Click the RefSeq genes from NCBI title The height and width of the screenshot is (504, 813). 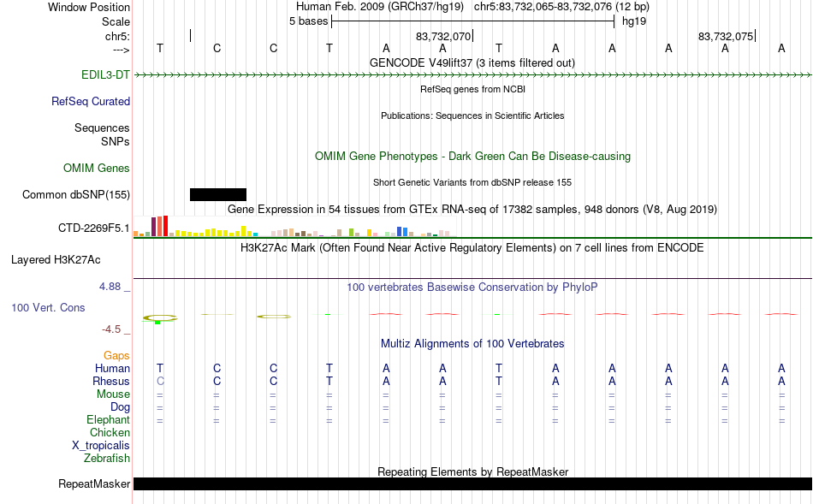tap(472, 89)
